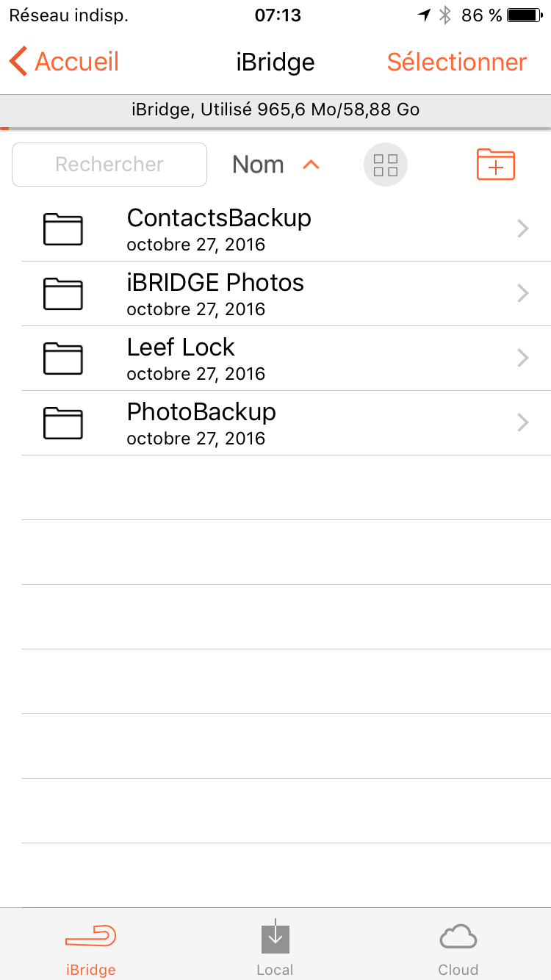Open the Nom sort option
551x980 pixels.
(x=258, y=165)
